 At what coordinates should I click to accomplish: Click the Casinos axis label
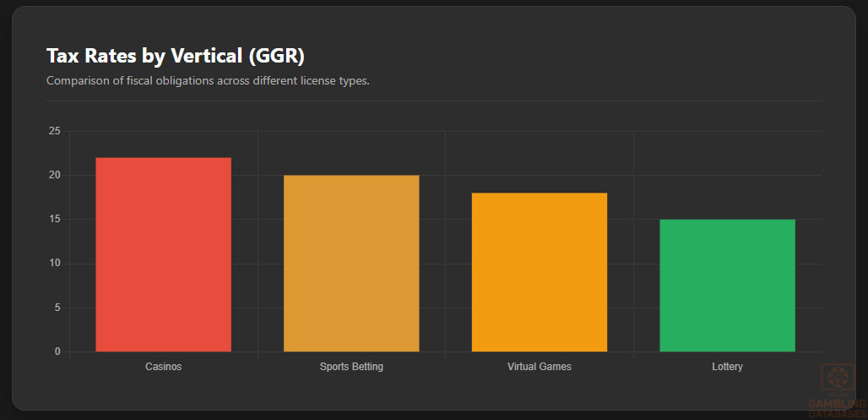(163, 367)
